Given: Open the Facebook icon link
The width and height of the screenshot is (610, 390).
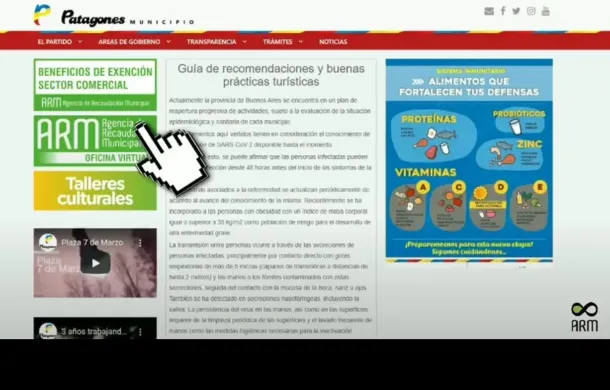Looking at the screenshot, I should [x=503, y=11].
